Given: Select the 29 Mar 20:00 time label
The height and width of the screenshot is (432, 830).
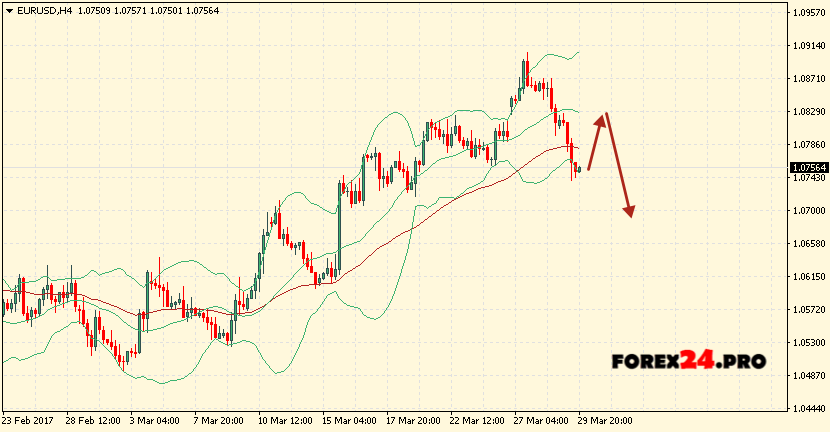Looking at the screenshot, I should click(606, 420).
